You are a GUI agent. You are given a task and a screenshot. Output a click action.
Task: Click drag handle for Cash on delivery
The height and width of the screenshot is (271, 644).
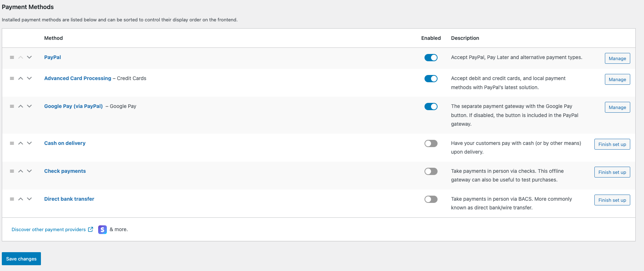[12, 143]
